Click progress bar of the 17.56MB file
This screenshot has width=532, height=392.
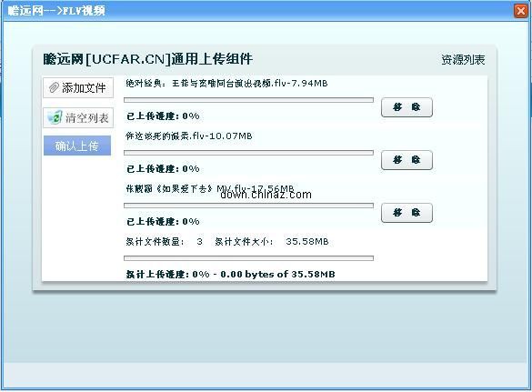tap(248, 206)
